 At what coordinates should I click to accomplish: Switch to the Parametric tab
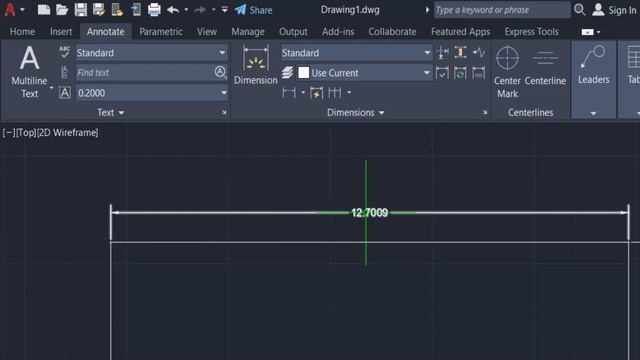point(161,31)
